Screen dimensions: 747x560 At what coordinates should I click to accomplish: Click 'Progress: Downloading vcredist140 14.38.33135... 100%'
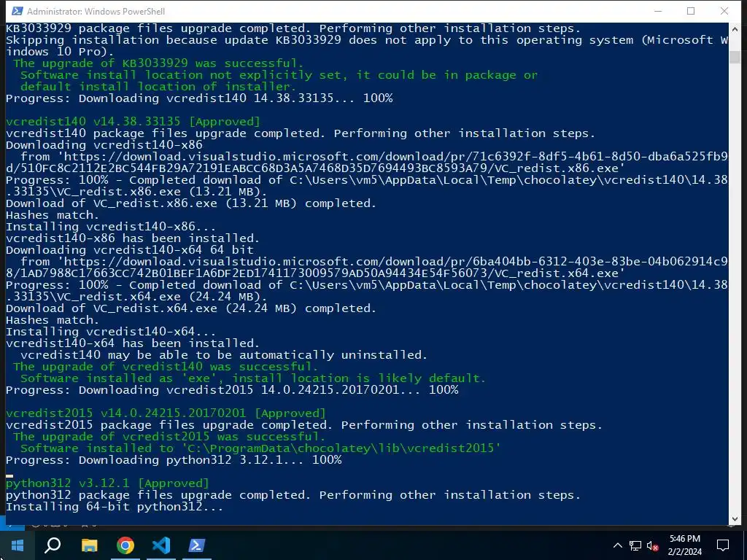click(199, 98)
